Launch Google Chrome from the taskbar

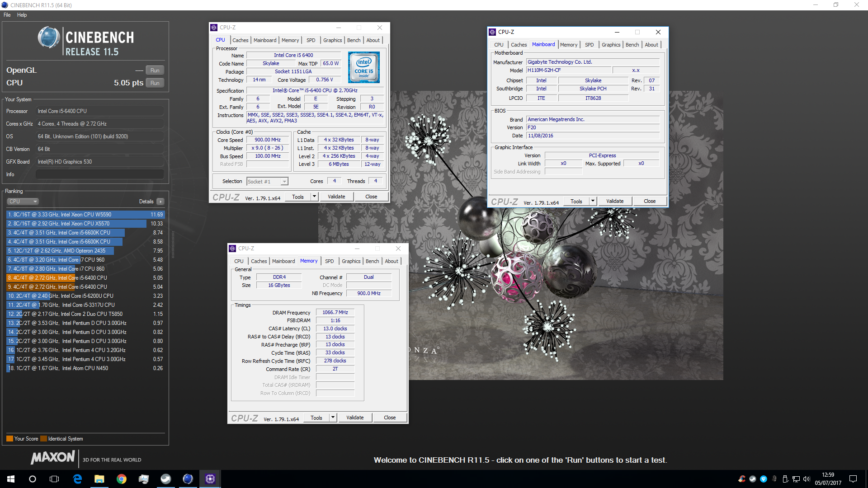(x=122, y=479)
